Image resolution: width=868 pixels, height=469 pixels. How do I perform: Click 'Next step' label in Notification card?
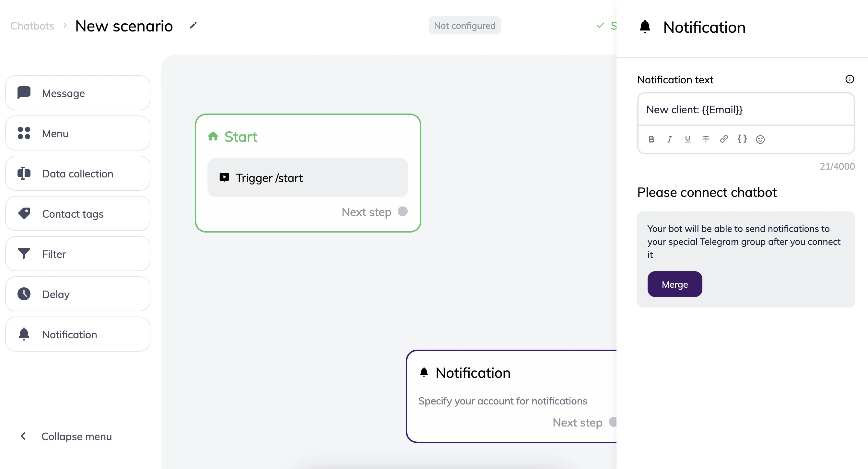(x=577, y=422)
